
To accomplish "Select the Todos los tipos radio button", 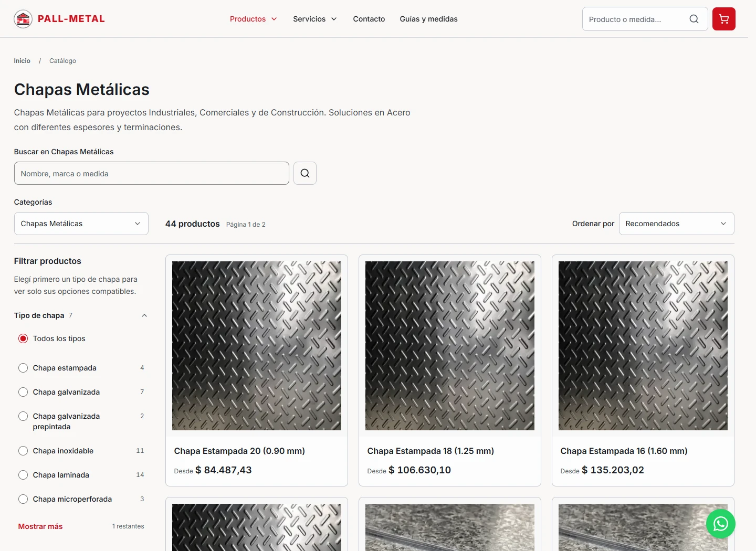I will click(23, 338).
